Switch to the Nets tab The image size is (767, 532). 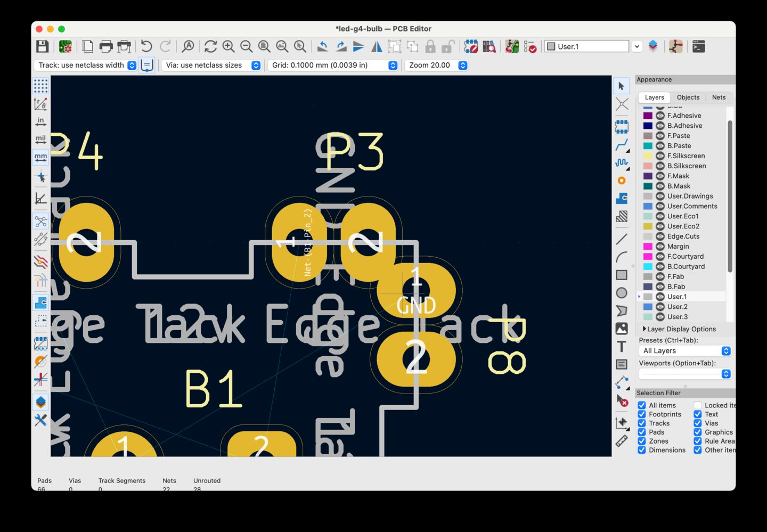(719, 97)
